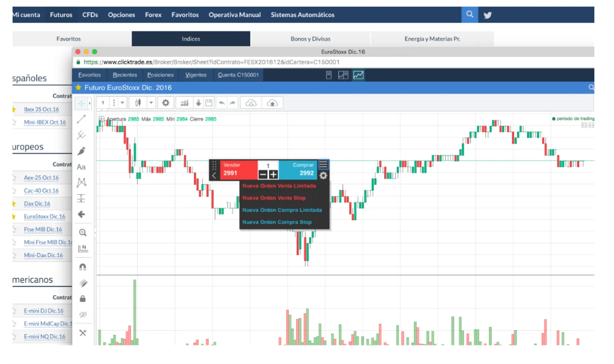Redo the last chart action
The width and height of the screenshot is (614, 364).
coord(233,103)
